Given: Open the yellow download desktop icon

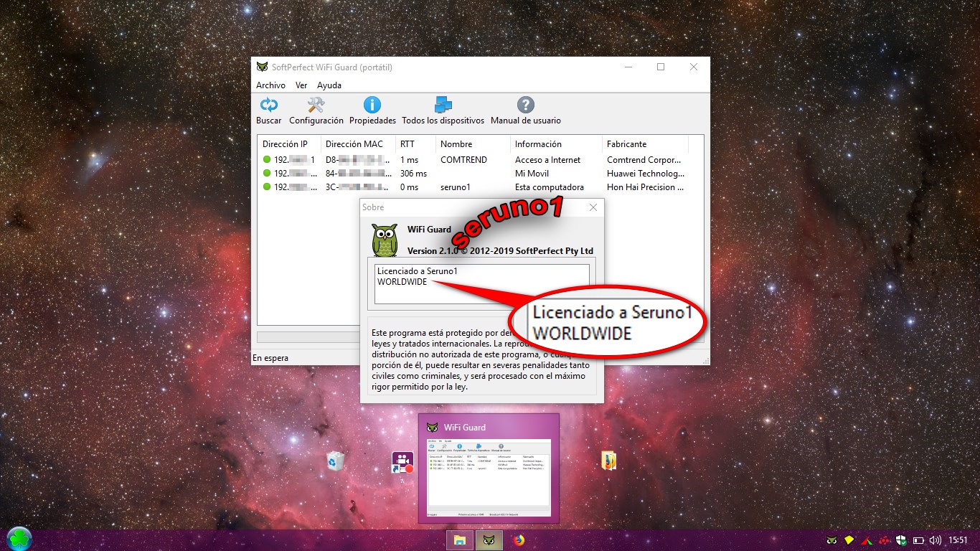Looking at the screenshot, I should (608, 460).
